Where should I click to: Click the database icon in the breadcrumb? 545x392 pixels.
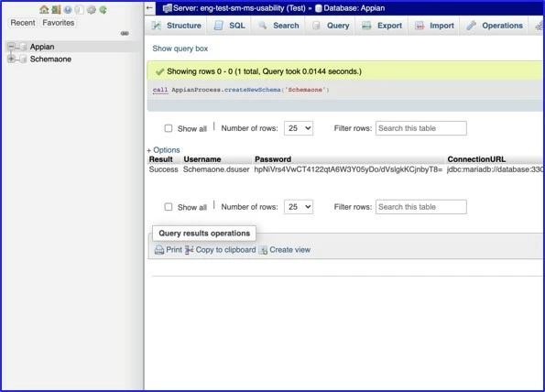click(319, 8)
